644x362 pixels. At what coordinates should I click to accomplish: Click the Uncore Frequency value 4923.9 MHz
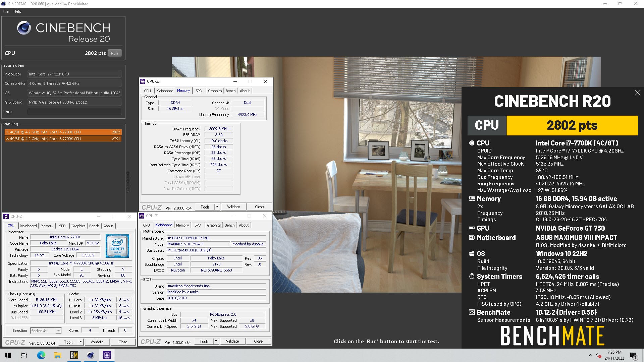point(248,115)
